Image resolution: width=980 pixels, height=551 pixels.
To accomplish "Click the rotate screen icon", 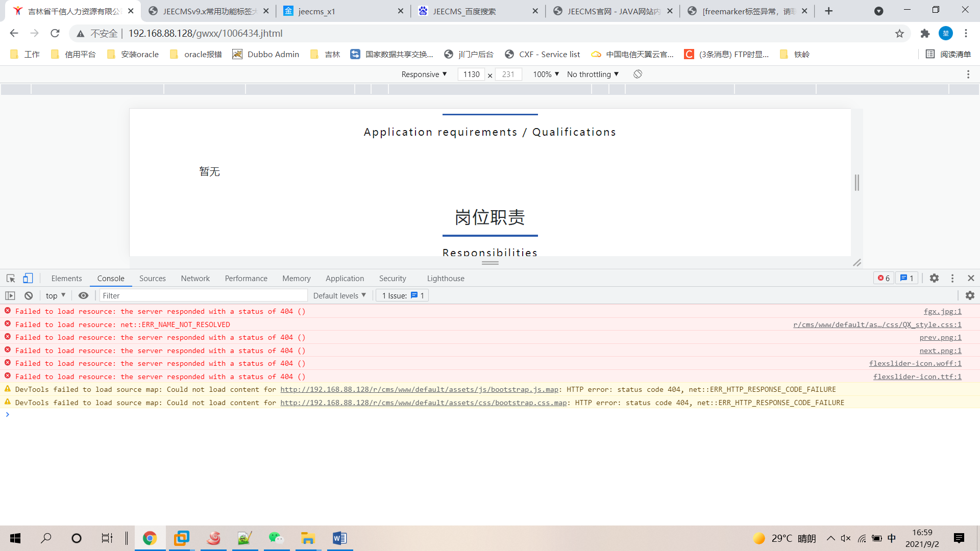I will click(638, 74).
